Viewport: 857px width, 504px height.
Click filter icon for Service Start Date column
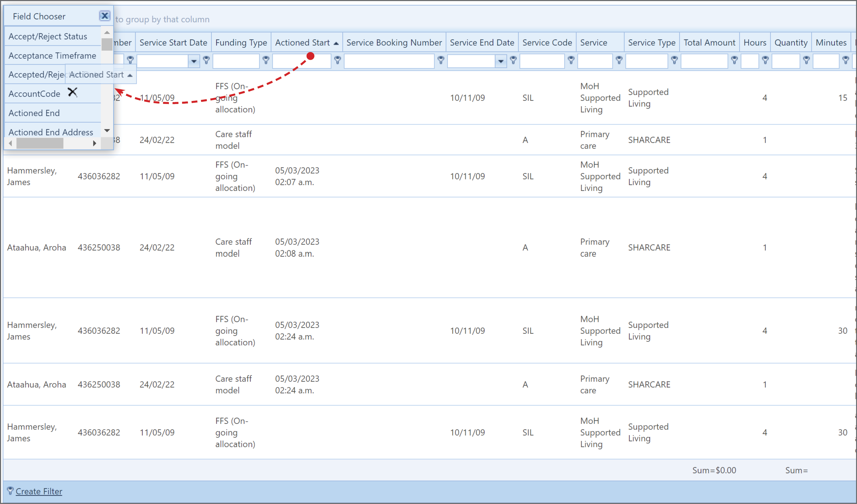[x=206, y=60]
